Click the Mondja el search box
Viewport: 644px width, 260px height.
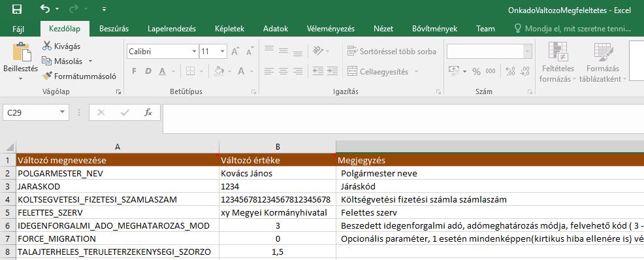[573, 29]
